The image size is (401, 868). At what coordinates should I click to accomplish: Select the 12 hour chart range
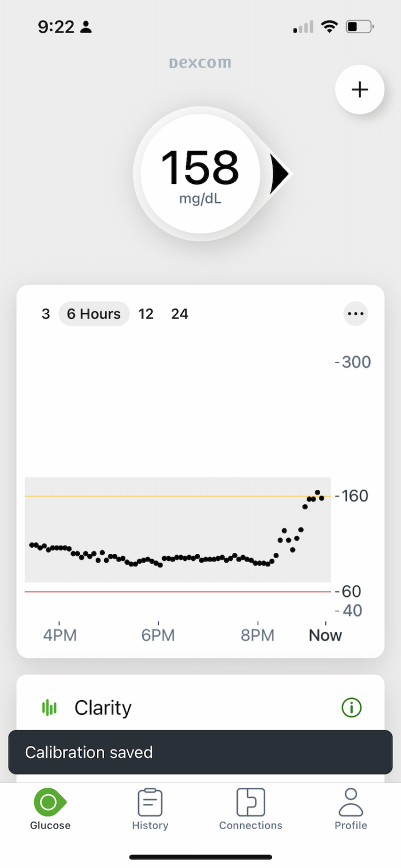pos(146,314)
